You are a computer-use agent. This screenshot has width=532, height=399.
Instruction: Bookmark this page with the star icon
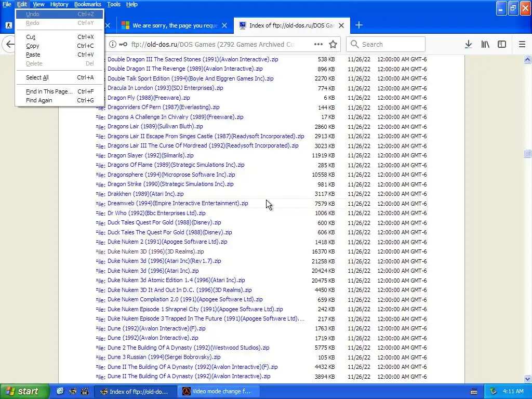point(333,45)
